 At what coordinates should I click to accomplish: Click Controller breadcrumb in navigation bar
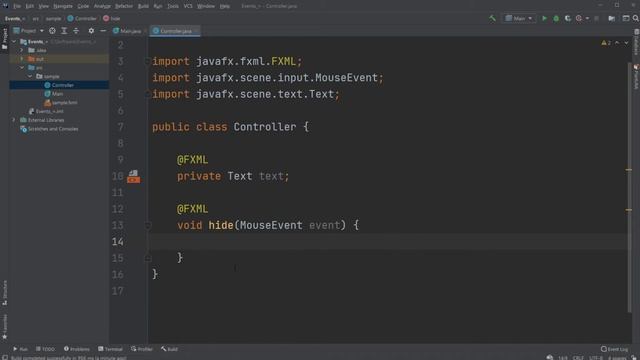[x=82, y=18]
